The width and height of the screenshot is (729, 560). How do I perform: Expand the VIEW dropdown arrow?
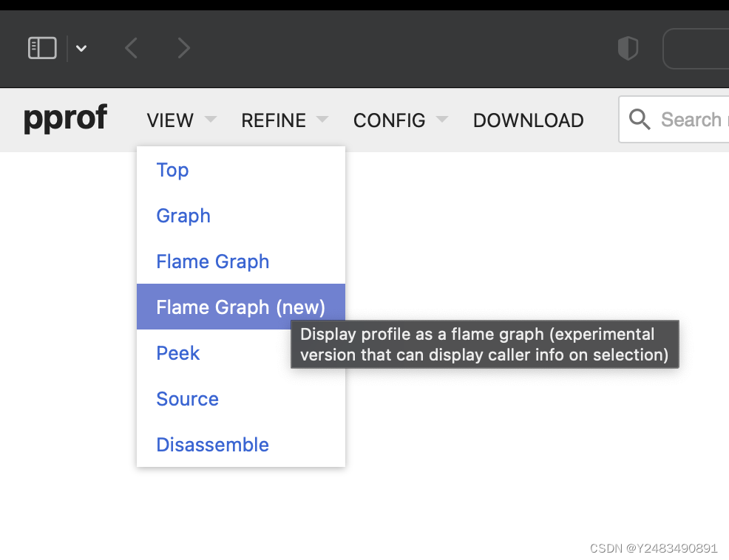coord(211,119)
